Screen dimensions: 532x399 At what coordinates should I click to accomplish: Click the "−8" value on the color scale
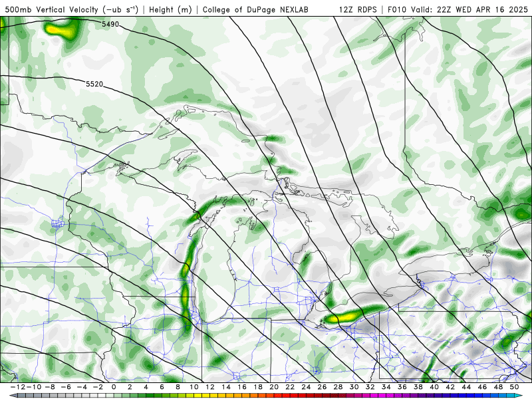pyautogui.click(x=50, y=387)
